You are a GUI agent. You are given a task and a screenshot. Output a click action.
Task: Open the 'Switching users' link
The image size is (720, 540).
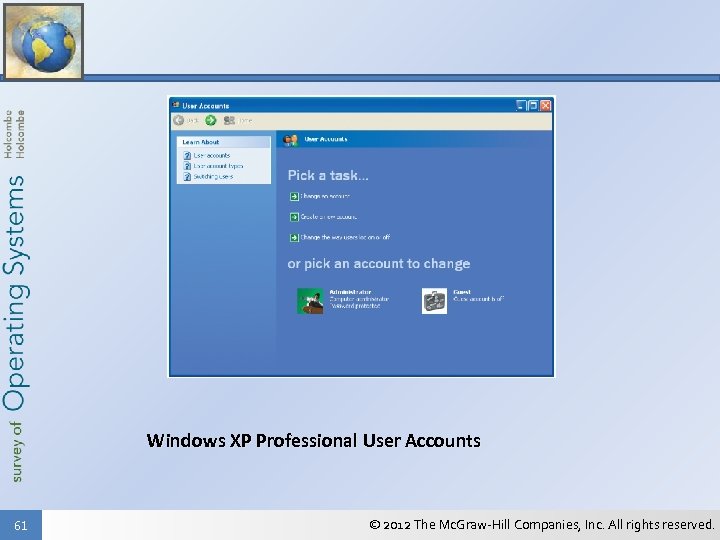point(213,177)
